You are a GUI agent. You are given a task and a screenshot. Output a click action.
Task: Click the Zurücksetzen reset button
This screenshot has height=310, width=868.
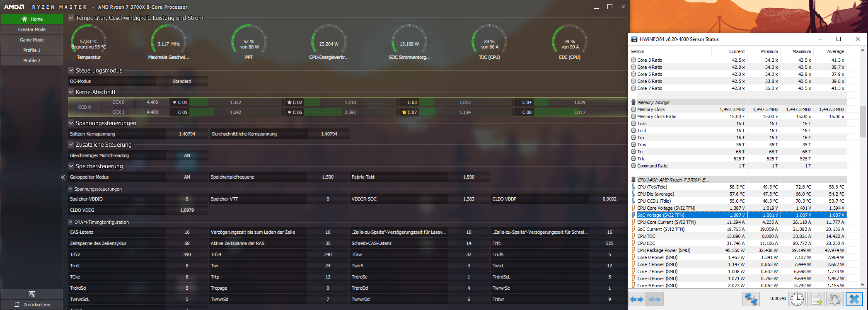[x=32, y=305]
